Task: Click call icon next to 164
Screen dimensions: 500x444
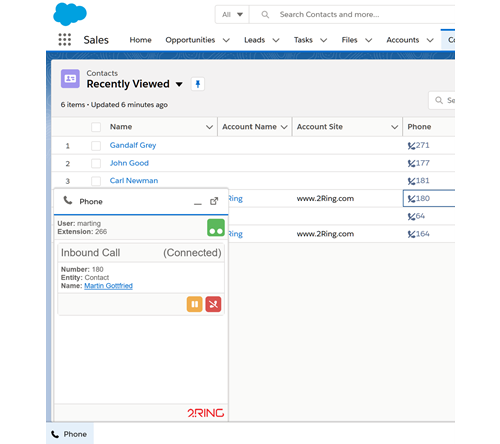Action: click(411, 234)
